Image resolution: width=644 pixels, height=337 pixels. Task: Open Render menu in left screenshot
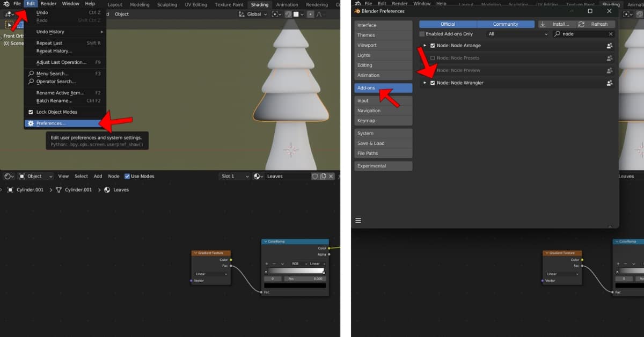pyautogui.click(x=48, y=4)
